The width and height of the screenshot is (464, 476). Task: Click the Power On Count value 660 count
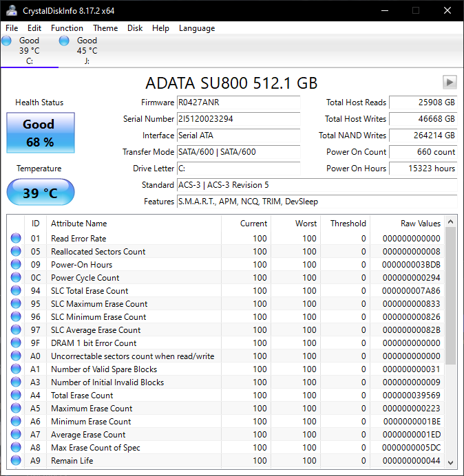tap(423, 152)
